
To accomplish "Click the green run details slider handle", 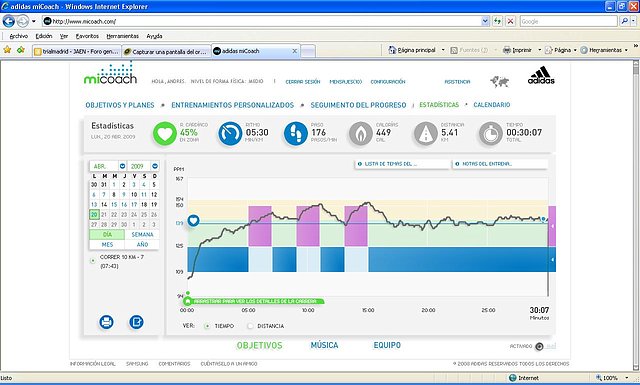I will (x=187, y=301).
